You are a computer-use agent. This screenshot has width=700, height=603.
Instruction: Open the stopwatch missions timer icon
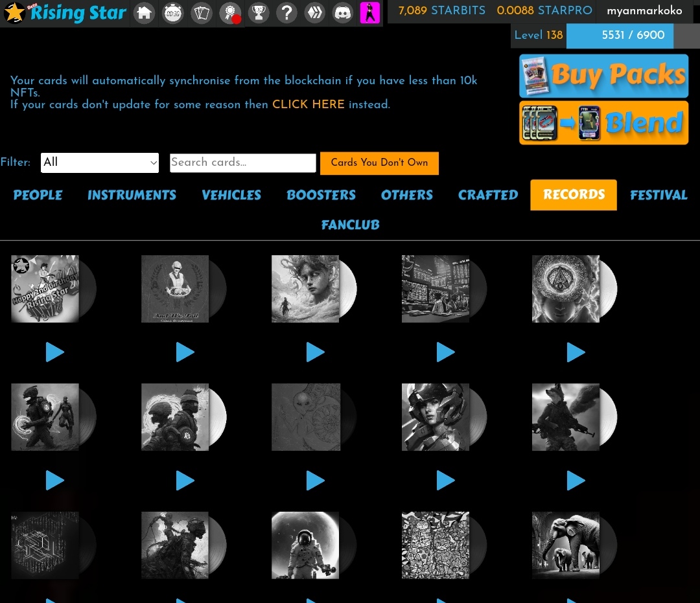173,13
